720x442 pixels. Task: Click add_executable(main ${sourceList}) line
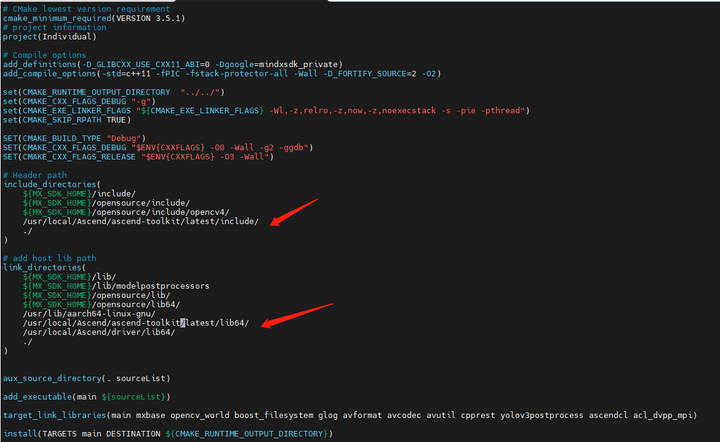[87, 397]
